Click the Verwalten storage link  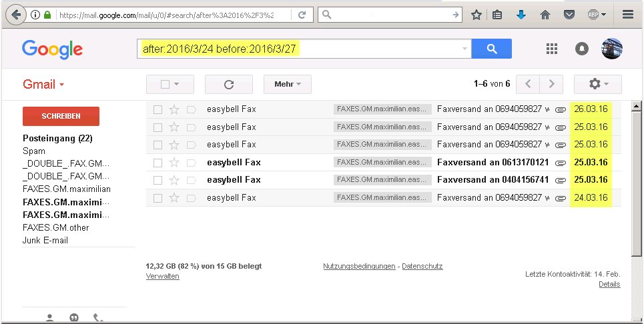[x=163, y=276]
